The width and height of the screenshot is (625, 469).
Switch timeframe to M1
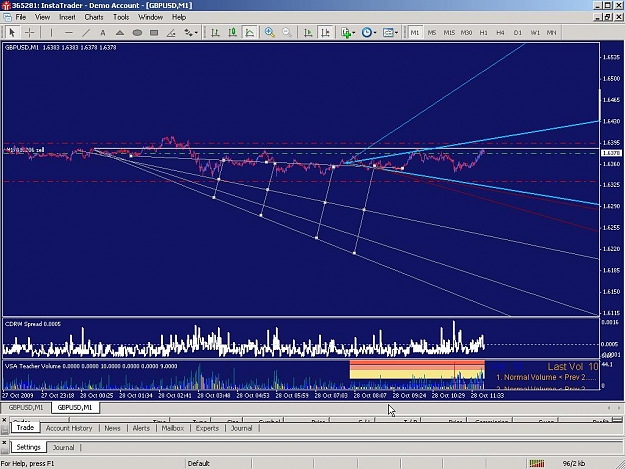(415, 33)
